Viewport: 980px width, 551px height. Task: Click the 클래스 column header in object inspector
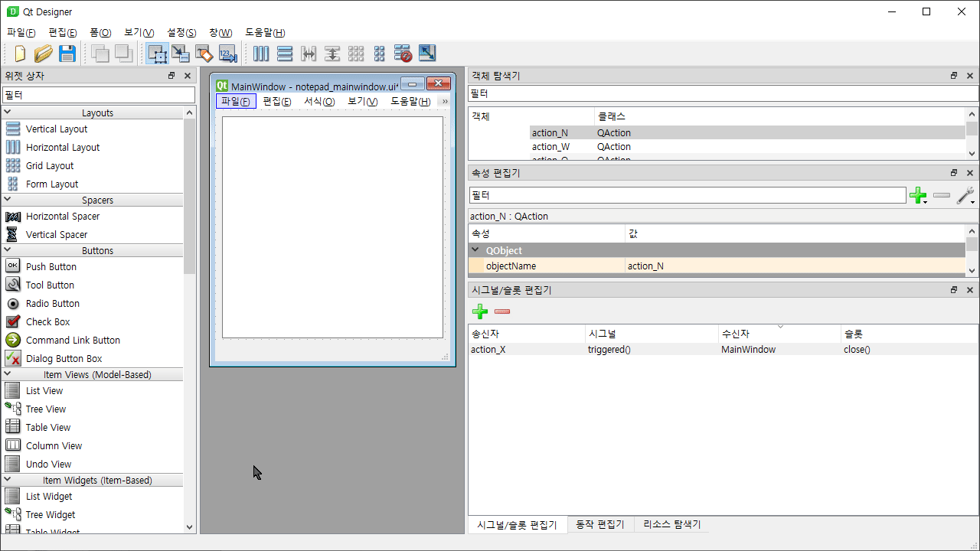click(779, 116)
